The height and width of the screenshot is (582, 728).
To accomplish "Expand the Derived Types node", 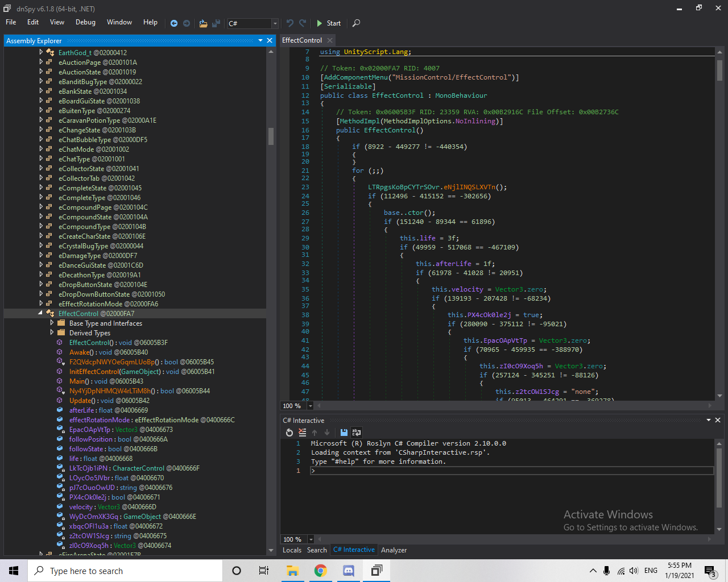I will (52, 332).
